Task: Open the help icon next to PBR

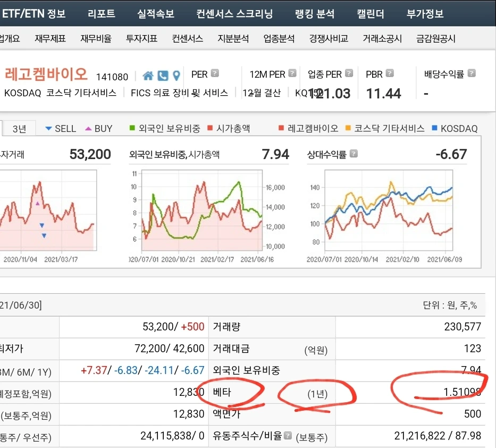Action: coord(390,73)
